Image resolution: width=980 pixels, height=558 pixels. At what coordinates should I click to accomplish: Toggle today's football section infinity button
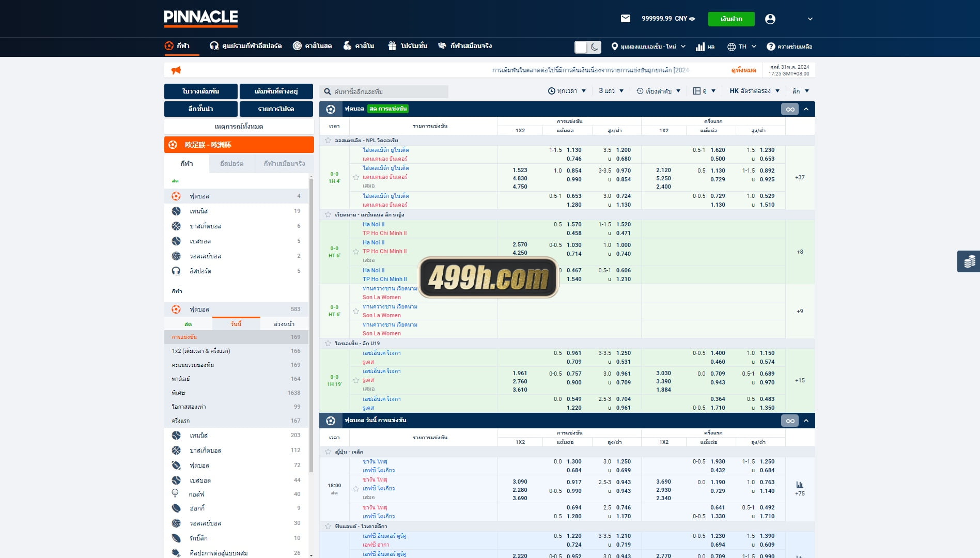(x=790, y=421)
